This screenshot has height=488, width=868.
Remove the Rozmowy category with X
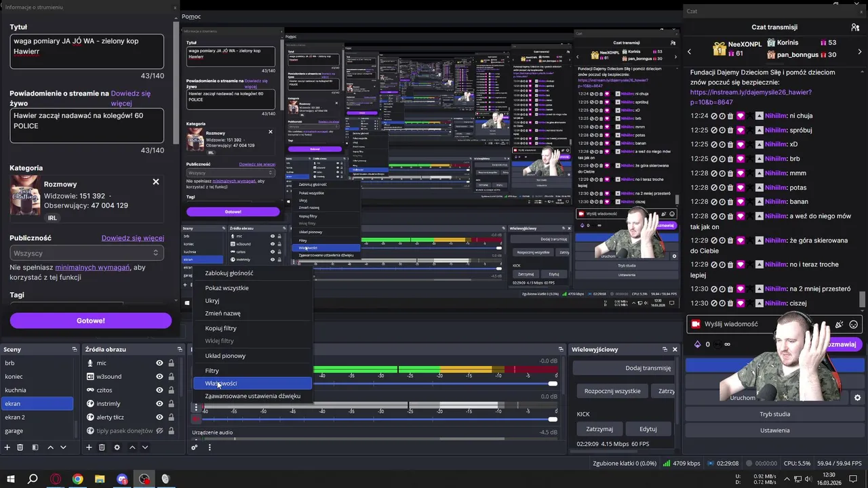156,182
